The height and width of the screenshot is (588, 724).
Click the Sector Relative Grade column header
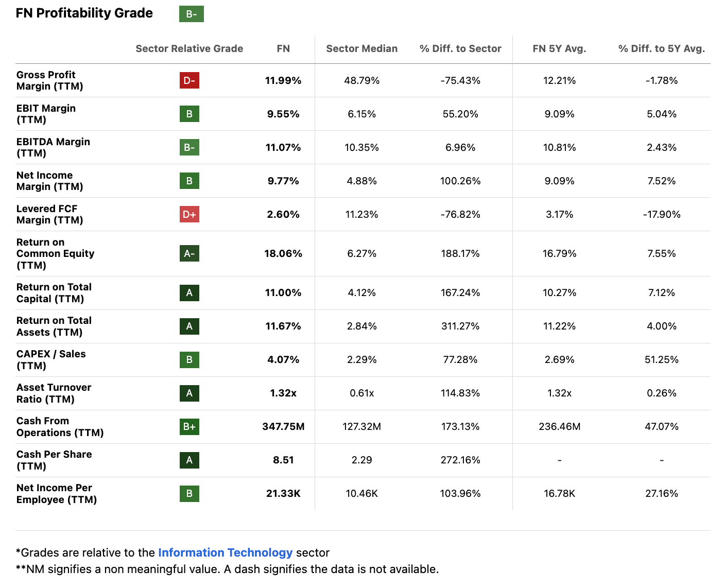(189, 48)
